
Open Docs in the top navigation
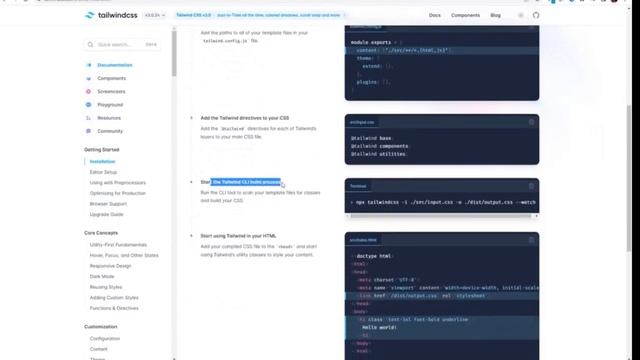click(x=435, y=15)
